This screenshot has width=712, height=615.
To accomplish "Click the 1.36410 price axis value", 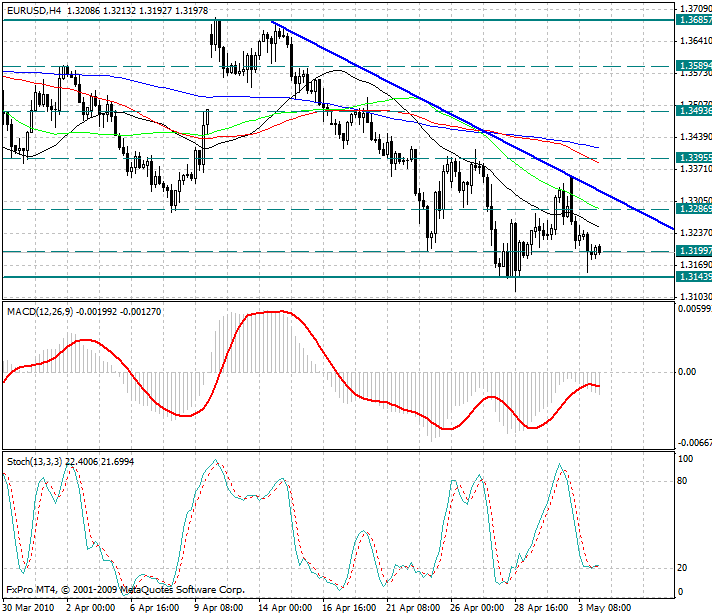I will pyautogui.click(x=696, y=41).
